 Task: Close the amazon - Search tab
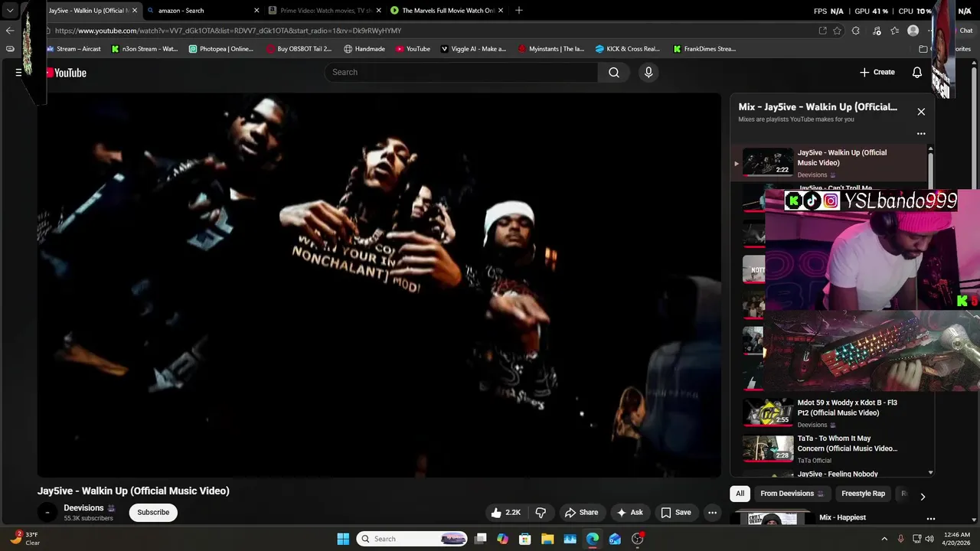tap(256, 11)
